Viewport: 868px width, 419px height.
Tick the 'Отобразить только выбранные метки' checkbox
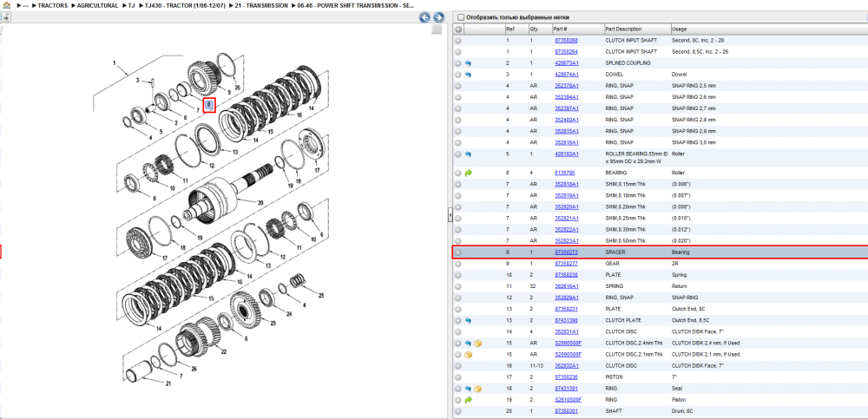(461, 17)
